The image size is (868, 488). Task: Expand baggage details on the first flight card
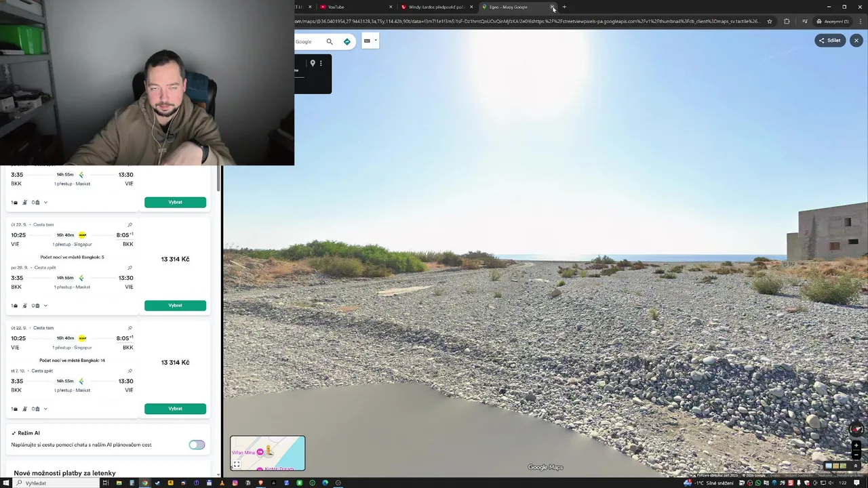[x=45, y=203]
